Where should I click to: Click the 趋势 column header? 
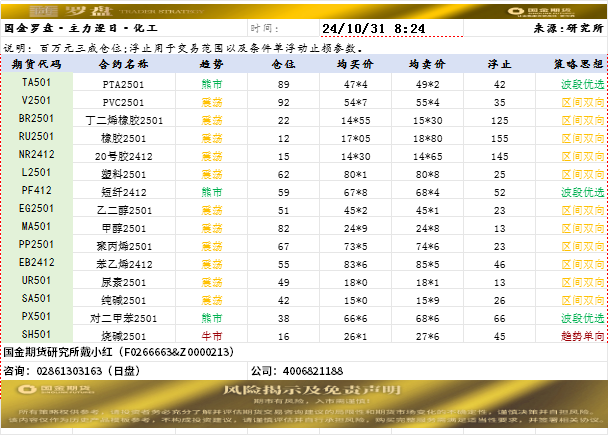211,64
